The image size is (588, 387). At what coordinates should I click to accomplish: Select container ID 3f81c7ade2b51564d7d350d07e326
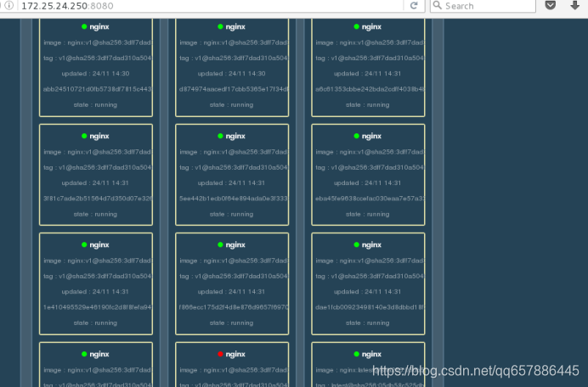tap(98, 199)
